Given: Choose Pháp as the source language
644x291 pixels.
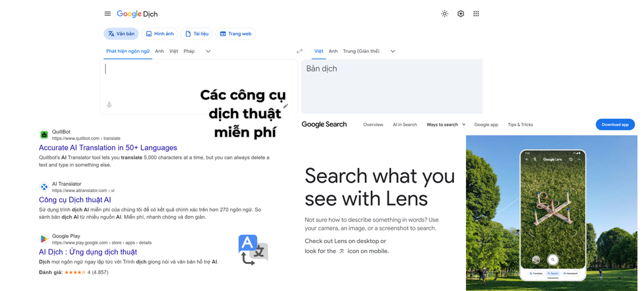Looking at the screenshot, I should coord(189,51).
